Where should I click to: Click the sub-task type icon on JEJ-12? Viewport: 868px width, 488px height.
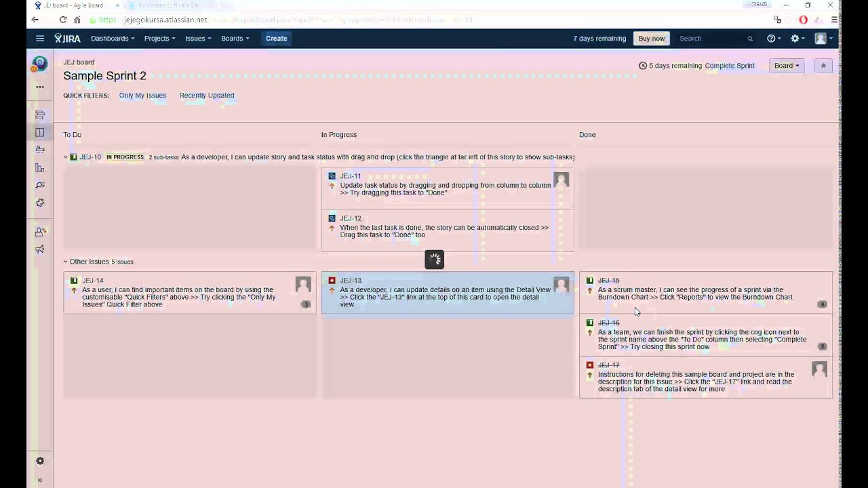point(332,218)
